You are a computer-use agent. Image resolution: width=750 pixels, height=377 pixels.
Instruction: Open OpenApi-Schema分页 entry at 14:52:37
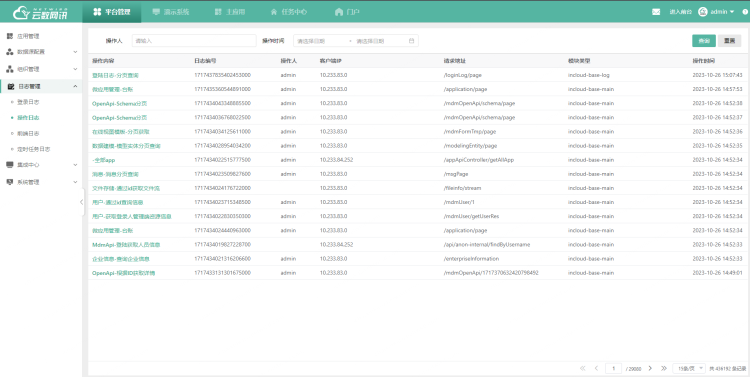click(120, 118)
